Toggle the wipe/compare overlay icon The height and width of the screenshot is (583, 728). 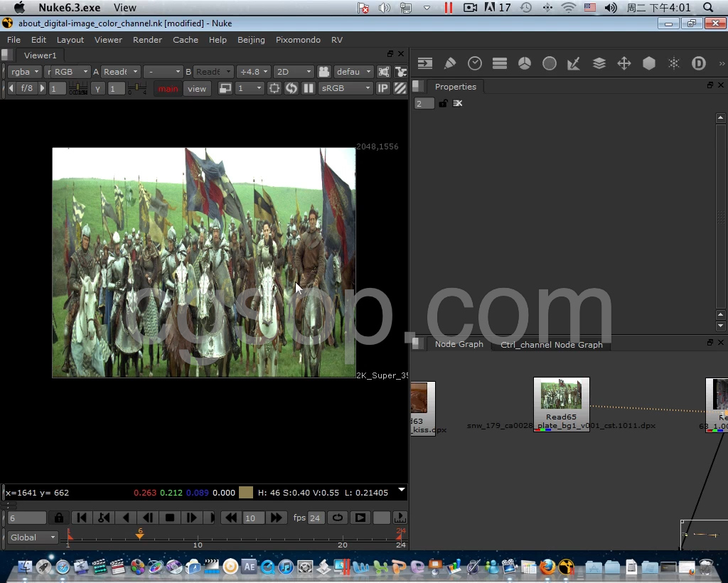pos(225,88)
